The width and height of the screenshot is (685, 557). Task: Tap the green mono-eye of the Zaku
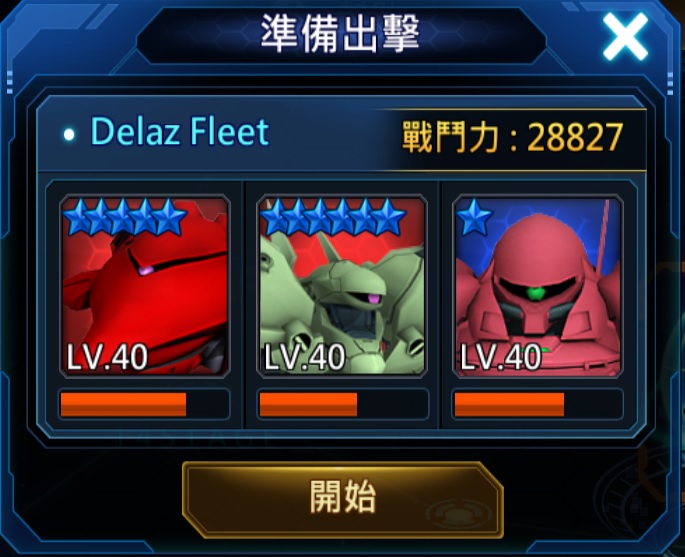[x=536, y=293]
